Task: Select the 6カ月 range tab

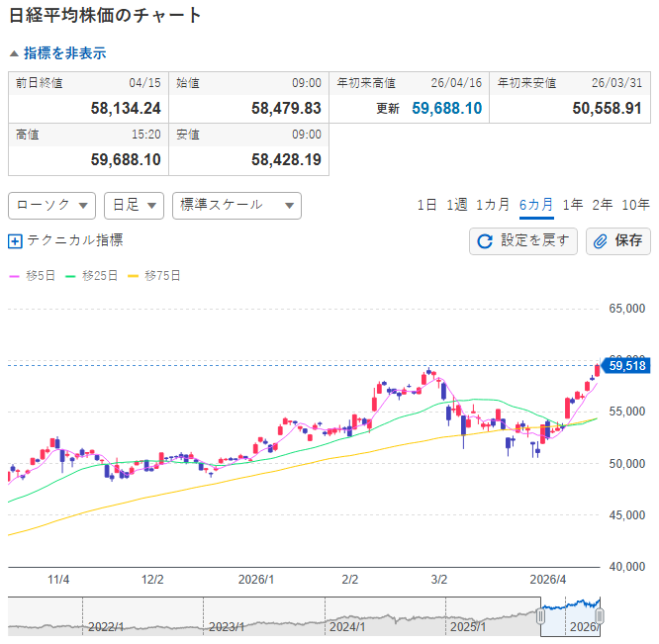Action: click(x=536, y=205)
